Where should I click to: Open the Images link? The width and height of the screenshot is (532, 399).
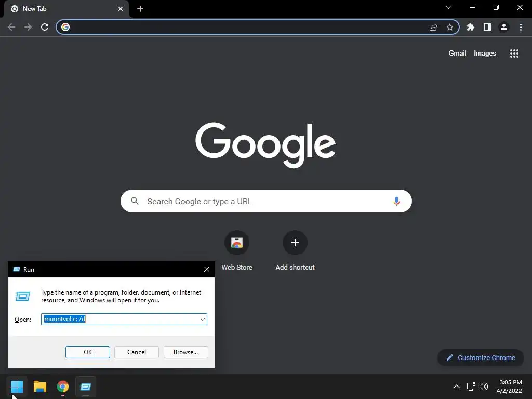coord(485,54)
